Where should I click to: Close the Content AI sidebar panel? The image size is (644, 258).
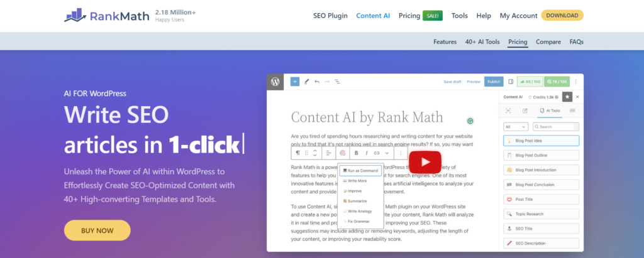(577, 97)
